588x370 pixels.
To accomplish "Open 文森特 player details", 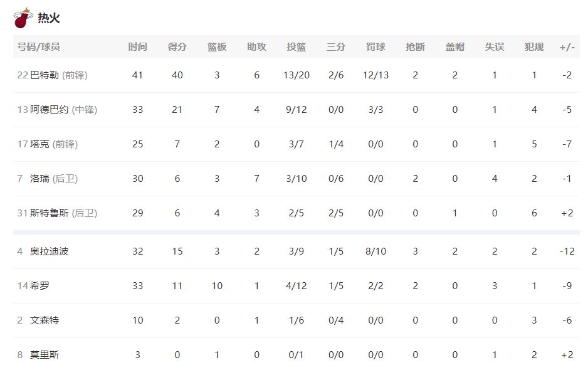I will [x=45, y=320].
